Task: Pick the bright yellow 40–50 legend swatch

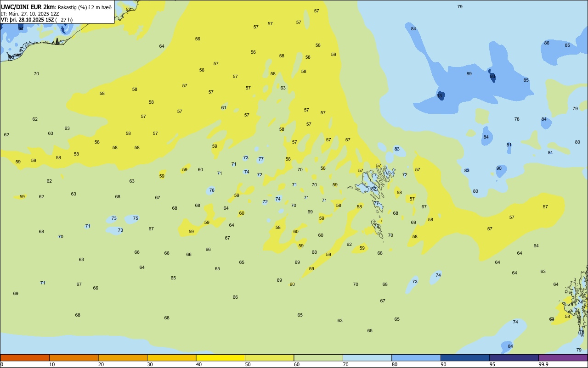Action: pyautogui.click(x=220, y=357)
